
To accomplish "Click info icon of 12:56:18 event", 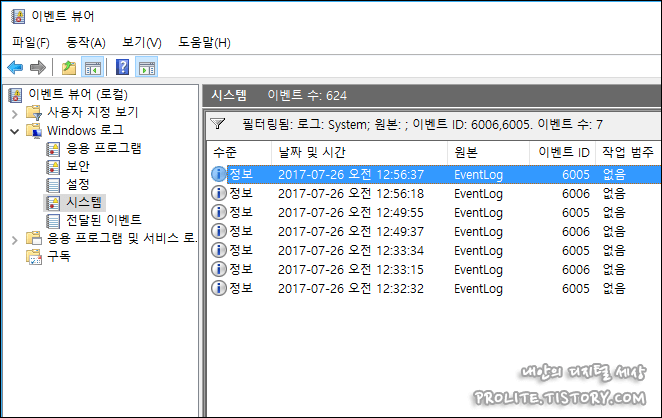I will pyautogui.click(x=219, y=193).
